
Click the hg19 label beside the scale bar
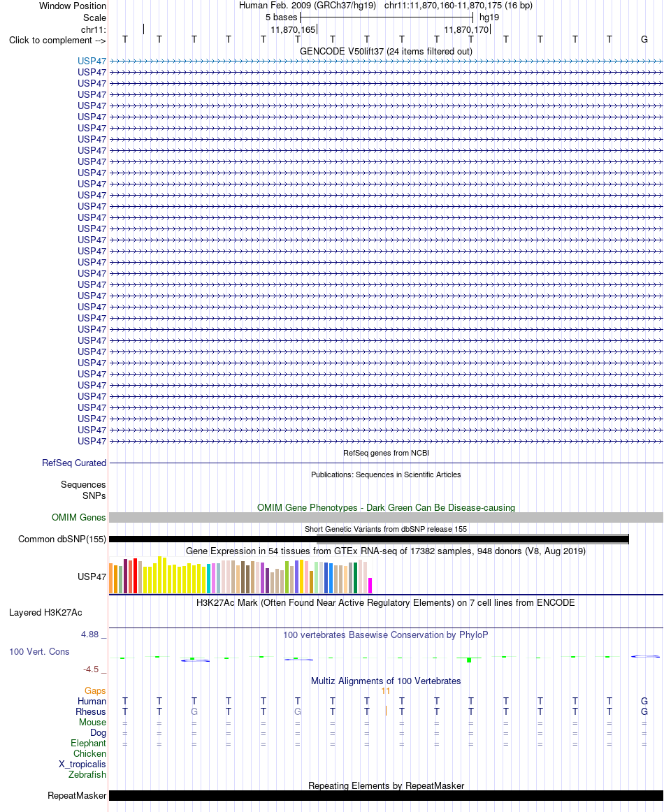point(489,17)
